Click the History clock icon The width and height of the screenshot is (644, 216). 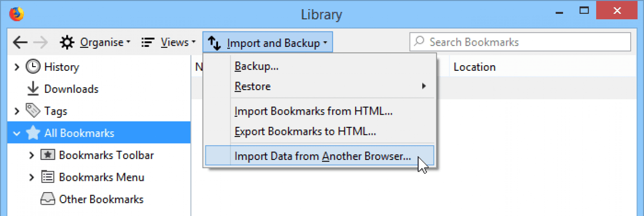pyautogui.click(x=33, y=67)
